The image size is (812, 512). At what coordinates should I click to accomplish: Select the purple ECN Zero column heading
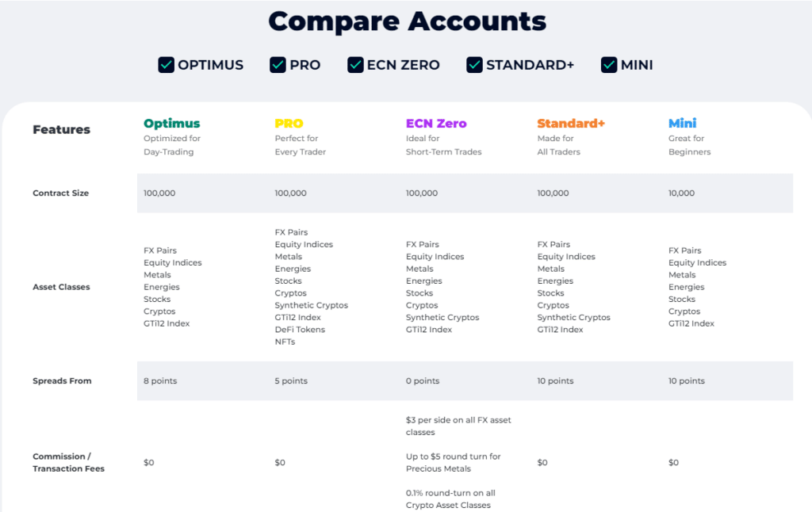[x=436, y=124]
